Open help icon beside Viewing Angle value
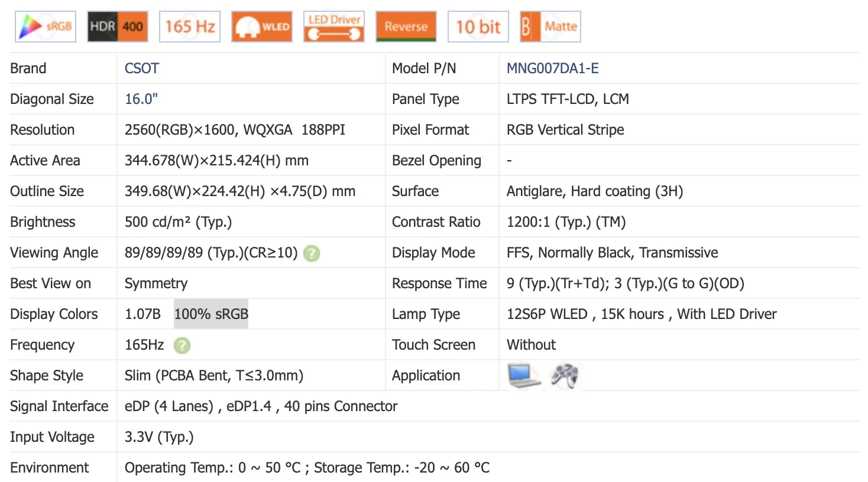Screen dimensions: 868x482 pyautogui.click(x=312, y=253)
